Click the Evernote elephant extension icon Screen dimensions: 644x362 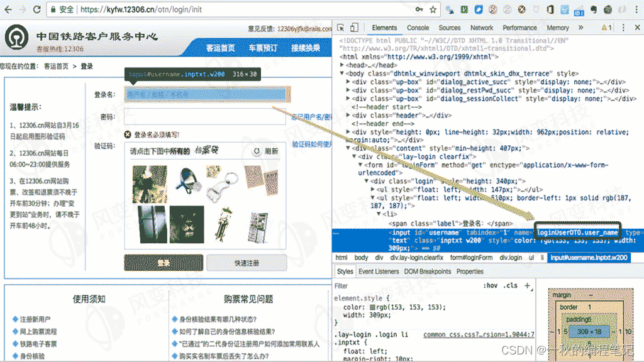(594, 9)
